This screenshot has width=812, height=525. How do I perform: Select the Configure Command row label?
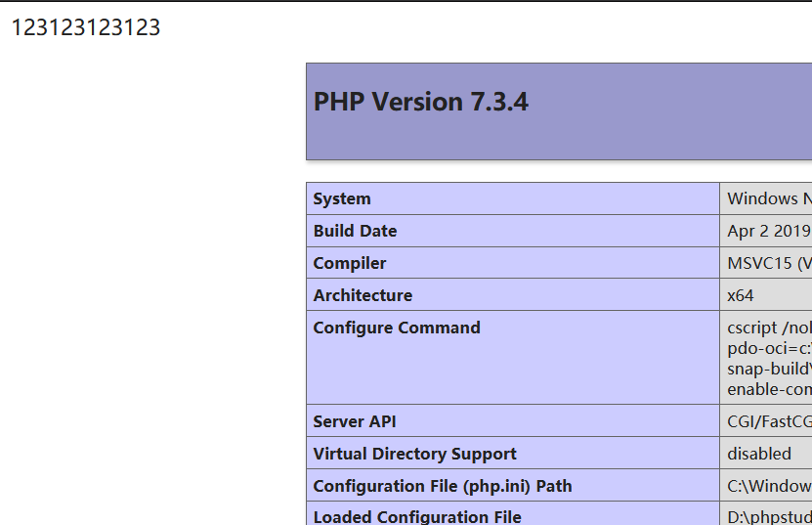coord(397,328)
